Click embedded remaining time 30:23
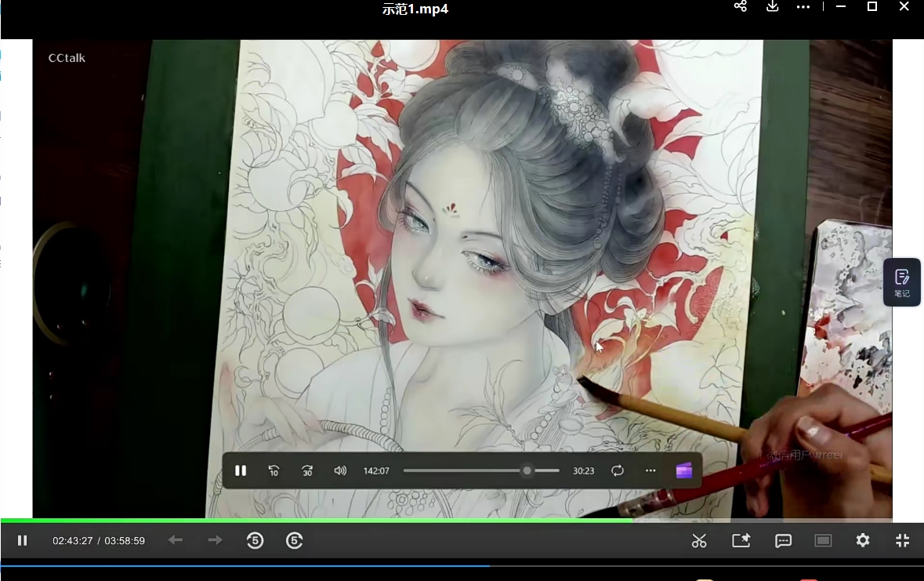 tap(583, 470)
